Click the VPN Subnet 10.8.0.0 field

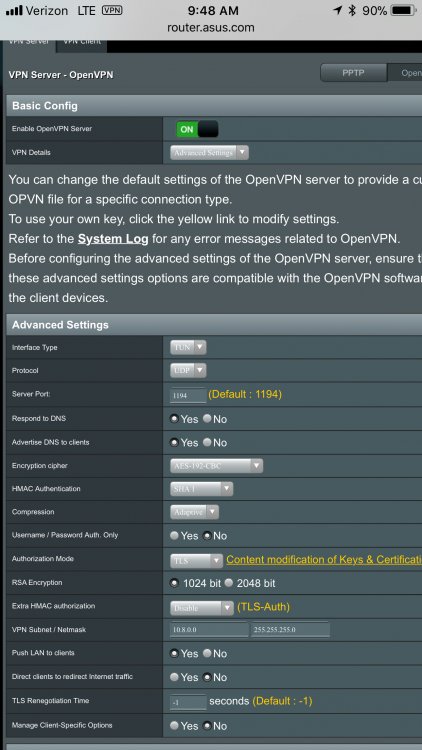209,629
